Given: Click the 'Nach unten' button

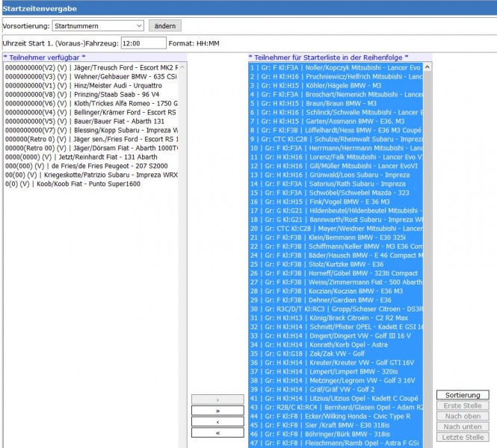Looking at the screenshot, I should 463,426.
